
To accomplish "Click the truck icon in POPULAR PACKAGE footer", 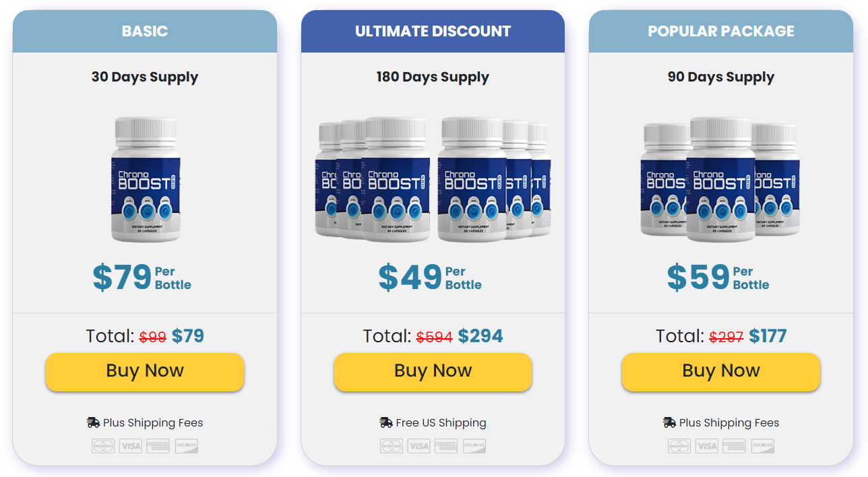I will coord(669,422).
